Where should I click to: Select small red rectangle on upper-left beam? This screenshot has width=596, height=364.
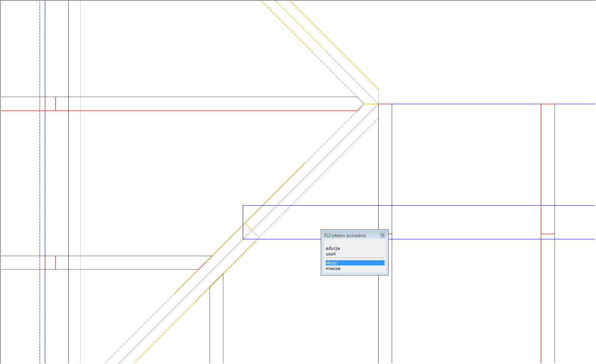coord(50,104)
